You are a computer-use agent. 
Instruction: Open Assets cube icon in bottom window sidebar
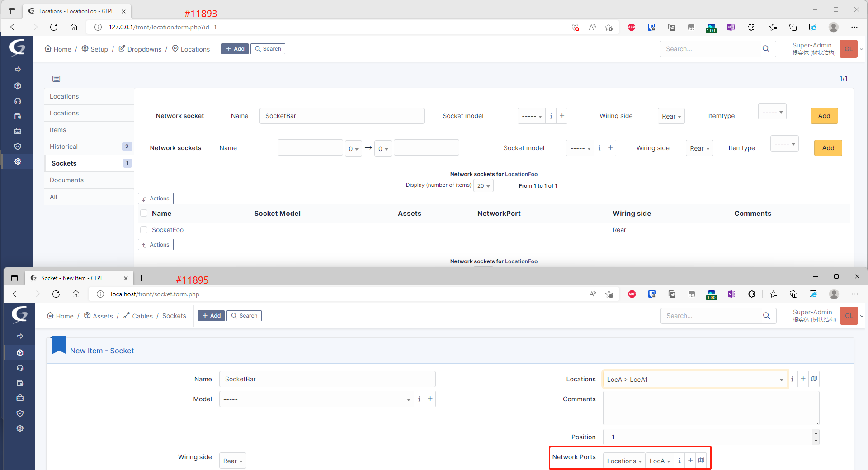[20, 353]
